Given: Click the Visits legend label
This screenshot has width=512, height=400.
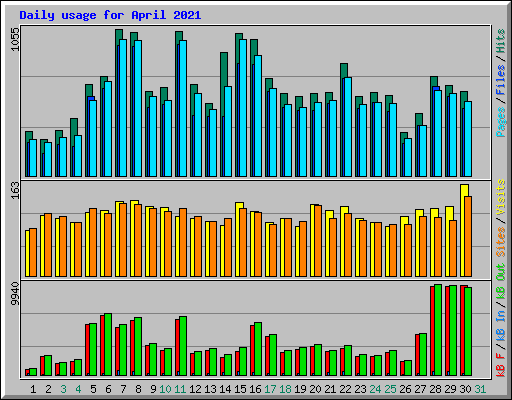Looking at the screenshot, I should [500, 197].
